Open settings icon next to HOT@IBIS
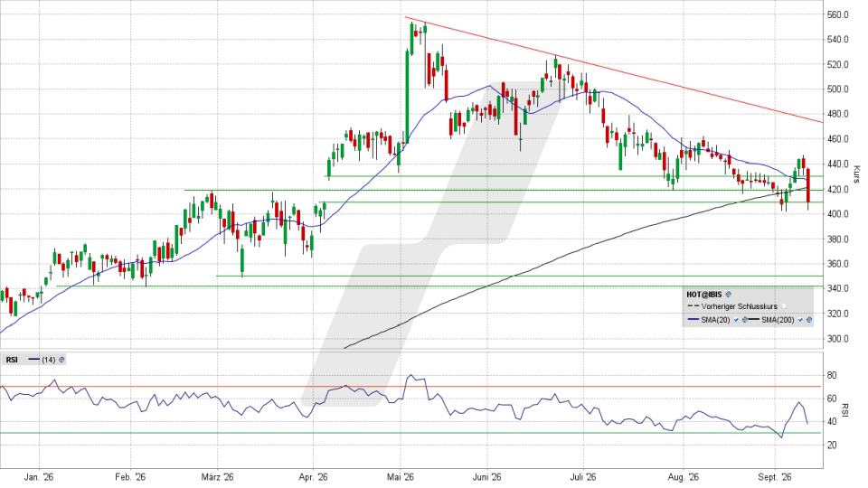Viewport: 868px width, 488px height. click(x=729, y=295)
